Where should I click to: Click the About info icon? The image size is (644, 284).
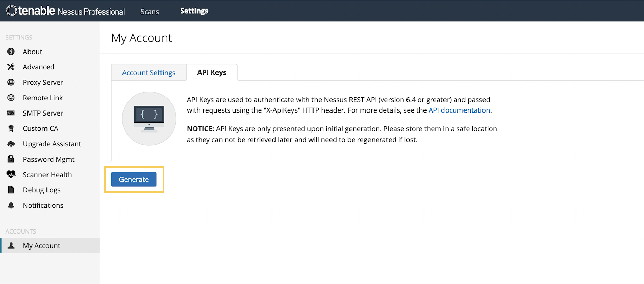coord(11,52)
